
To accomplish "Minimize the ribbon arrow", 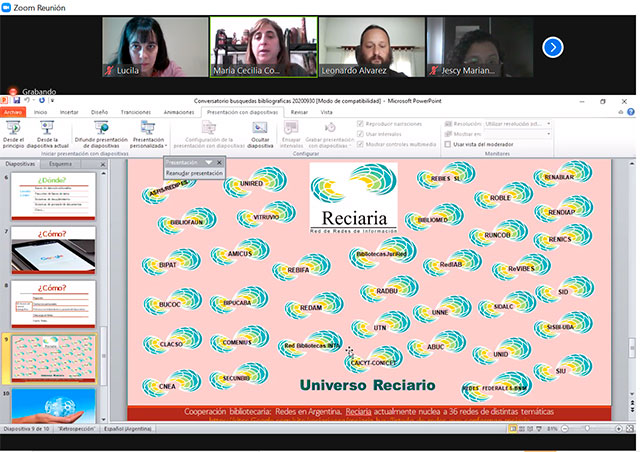I will [x=620, y=112].
